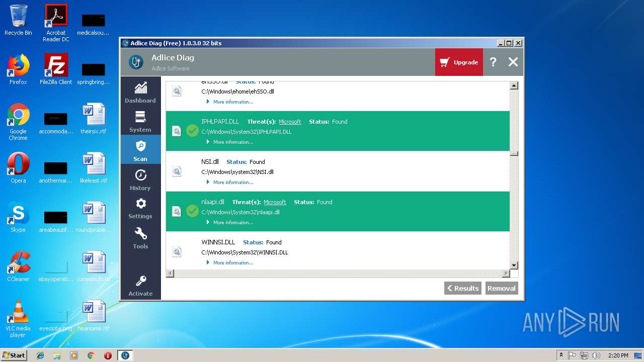644x362 pixels.
Task: Click the network tray icon
Action: [x=584, y=355]
